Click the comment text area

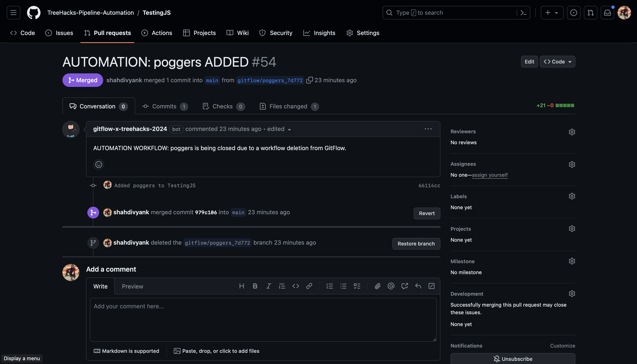[263, 320]
